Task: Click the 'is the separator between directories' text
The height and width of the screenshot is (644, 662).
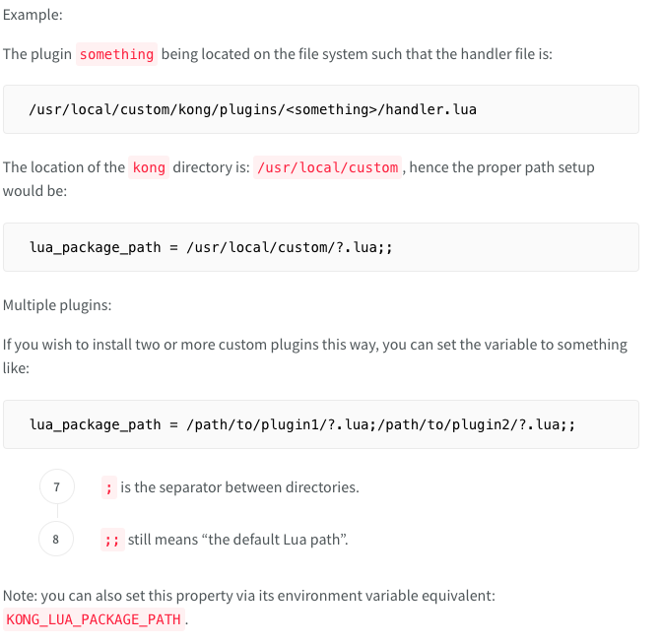Action: [x=239, y=487]
